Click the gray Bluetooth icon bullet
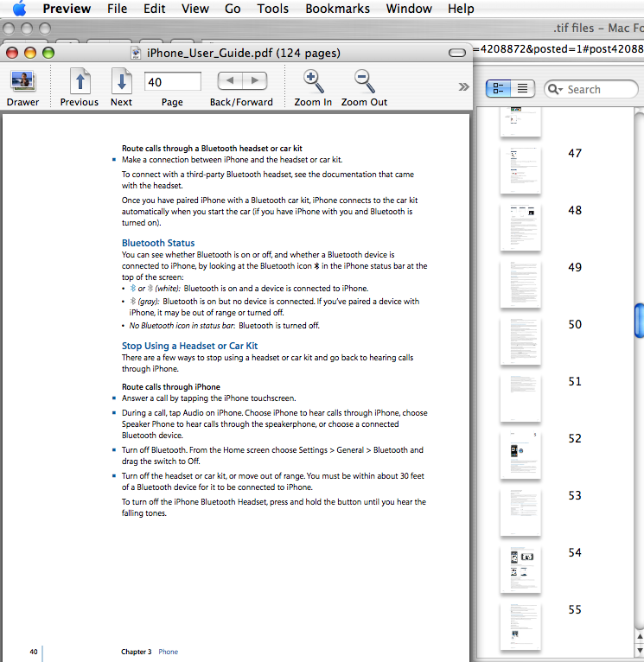Screen dimensions: 644x662 tap(132, 301)
